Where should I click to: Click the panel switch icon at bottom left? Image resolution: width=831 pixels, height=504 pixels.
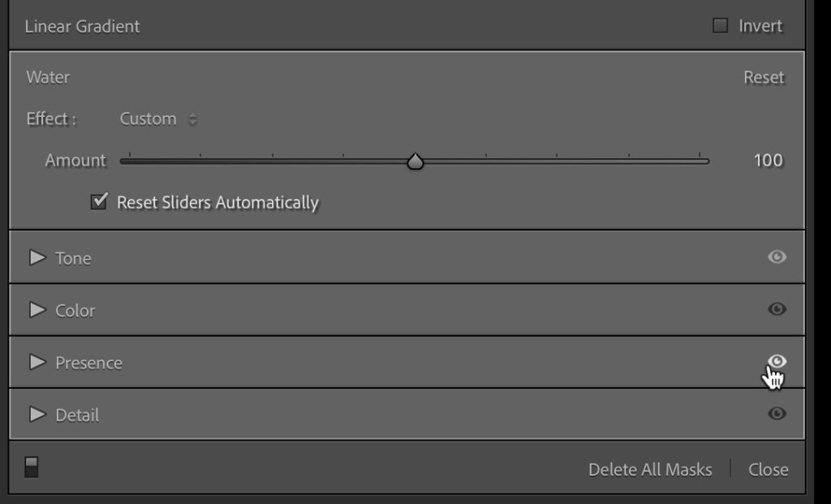pyautogui.click(x=32, y=467)
